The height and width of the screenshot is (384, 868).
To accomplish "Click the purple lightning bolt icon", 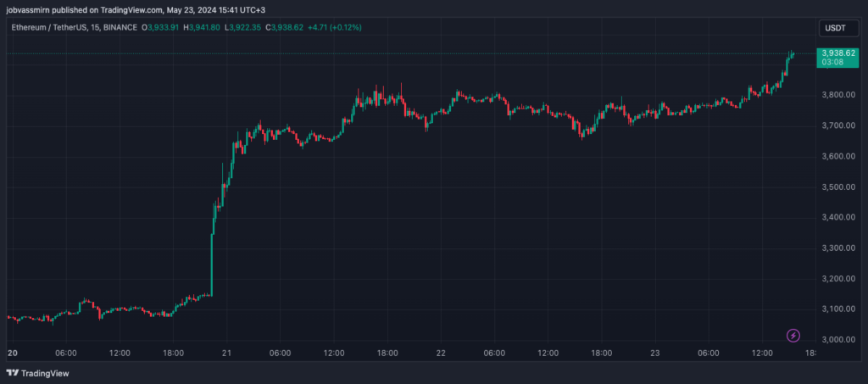I will coord(793,336).
